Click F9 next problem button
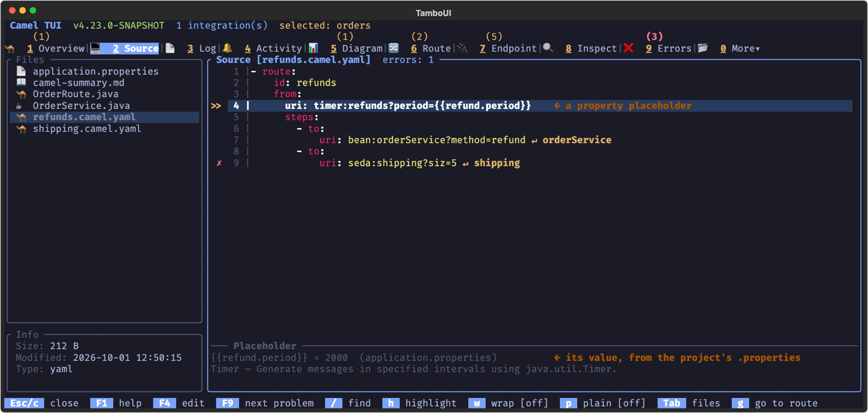 265,403
